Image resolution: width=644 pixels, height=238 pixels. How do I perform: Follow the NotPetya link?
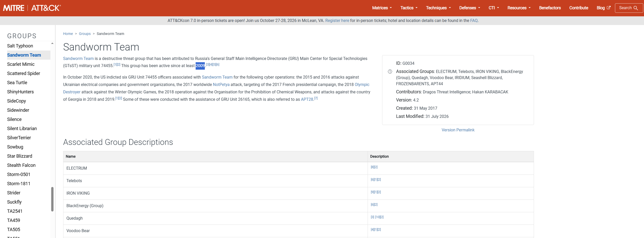pos(221,85)
